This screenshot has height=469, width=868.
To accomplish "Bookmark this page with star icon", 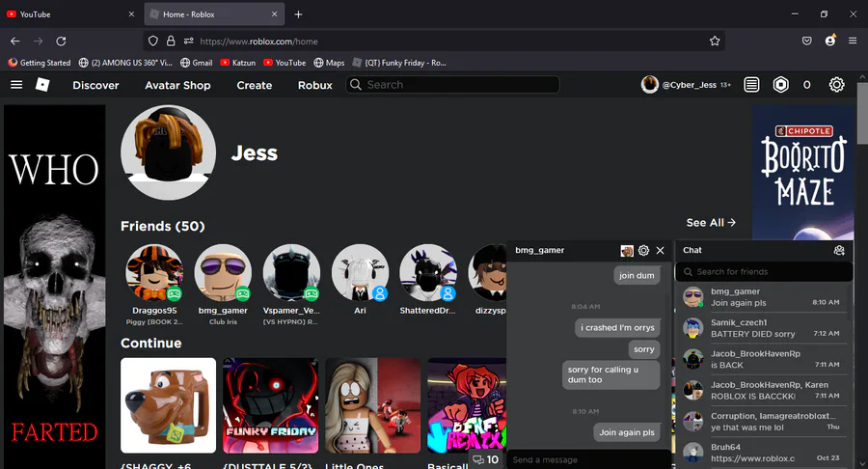I will point(715,41).
